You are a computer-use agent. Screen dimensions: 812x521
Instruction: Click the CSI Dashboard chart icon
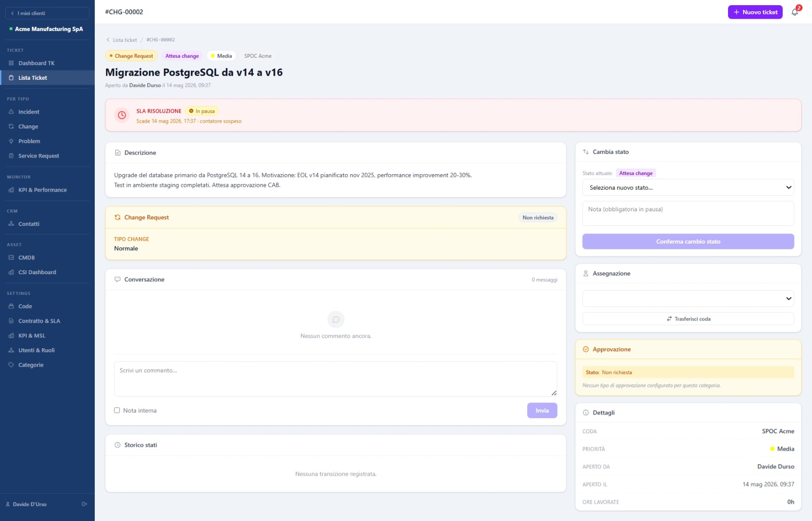(11, 272)
